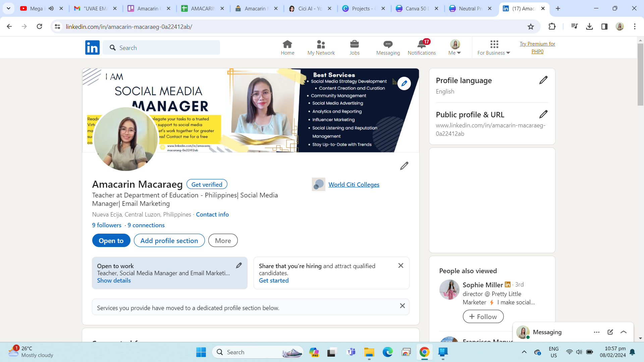Open the LinkedIn Home feed

[x=287, y=47]
